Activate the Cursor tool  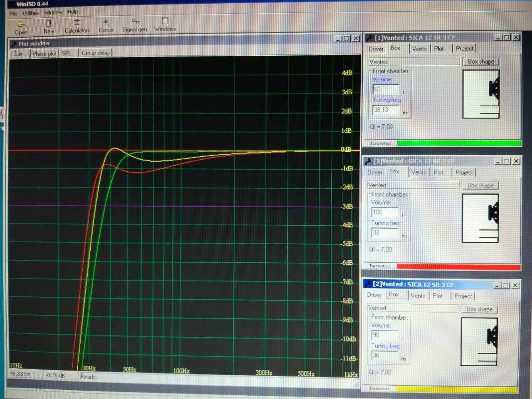[x=106, y=25]
